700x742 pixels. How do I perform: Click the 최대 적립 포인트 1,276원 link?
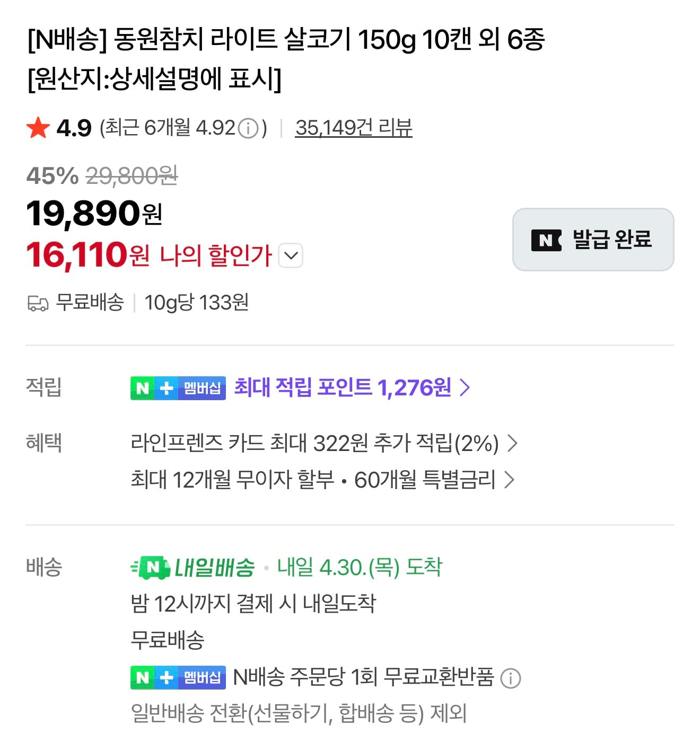click(x=343, y=388)
